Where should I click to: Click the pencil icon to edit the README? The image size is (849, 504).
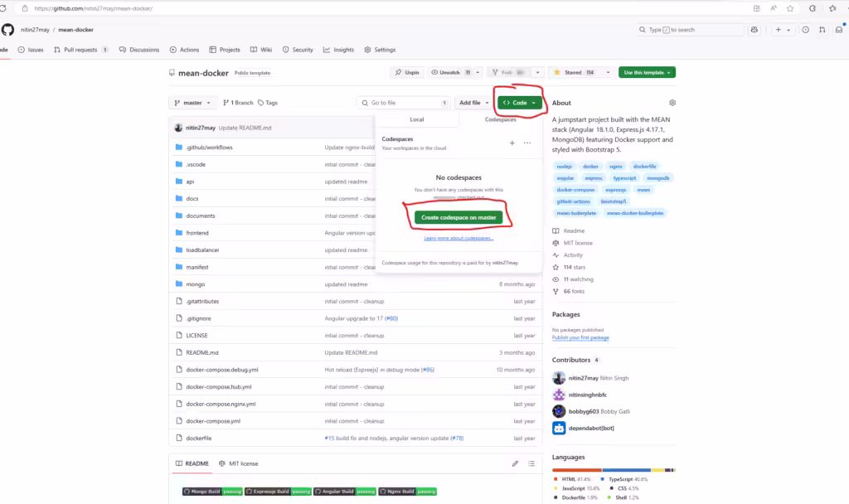point(515,463)
